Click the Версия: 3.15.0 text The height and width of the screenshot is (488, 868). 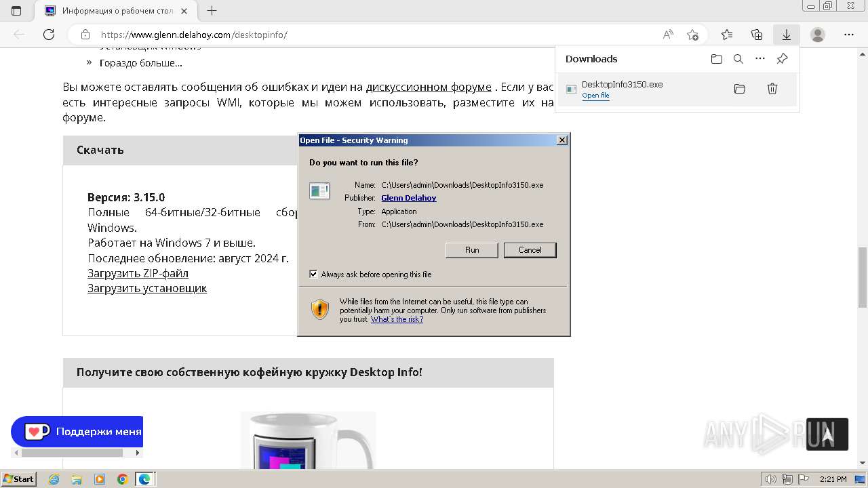click(x=126, y=197)
